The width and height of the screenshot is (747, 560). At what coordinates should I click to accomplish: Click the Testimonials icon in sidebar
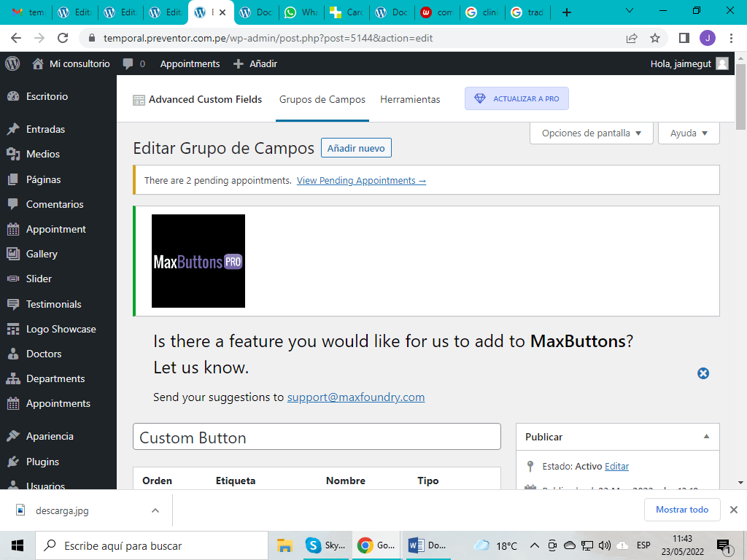click(13, 304)
